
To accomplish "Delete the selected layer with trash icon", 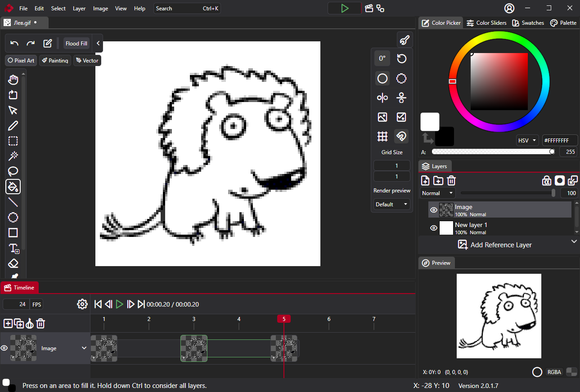I will (451, 181).
